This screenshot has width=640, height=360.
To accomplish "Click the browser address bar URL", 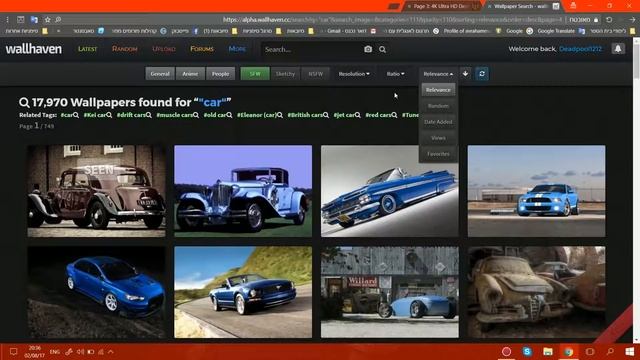I will 392,20.
